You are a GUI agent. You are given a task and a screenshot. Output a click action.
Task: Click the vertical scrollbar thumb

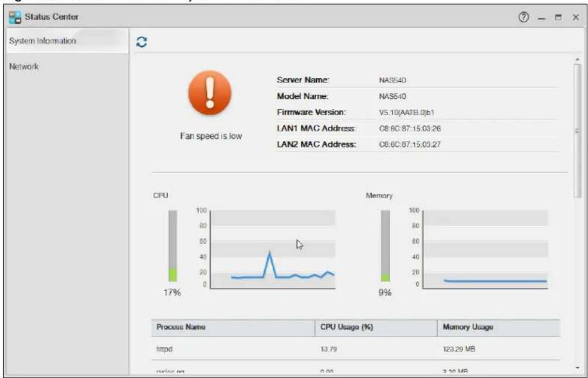click(577, 130)
